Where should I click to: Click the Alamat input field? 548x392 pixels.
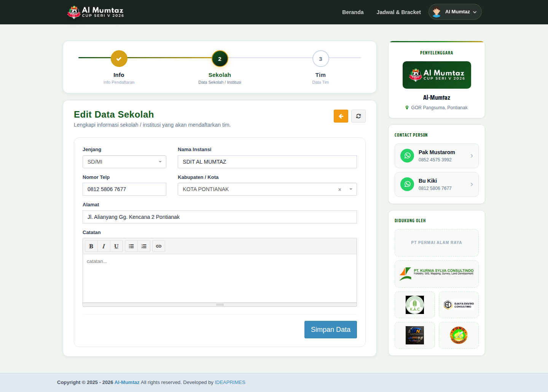coord(220,217)
